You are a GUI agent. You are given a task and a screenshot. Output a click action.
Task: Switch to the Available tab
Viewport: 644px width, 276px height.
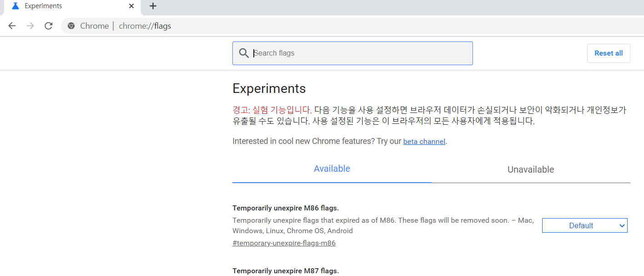tap(332, 169)
